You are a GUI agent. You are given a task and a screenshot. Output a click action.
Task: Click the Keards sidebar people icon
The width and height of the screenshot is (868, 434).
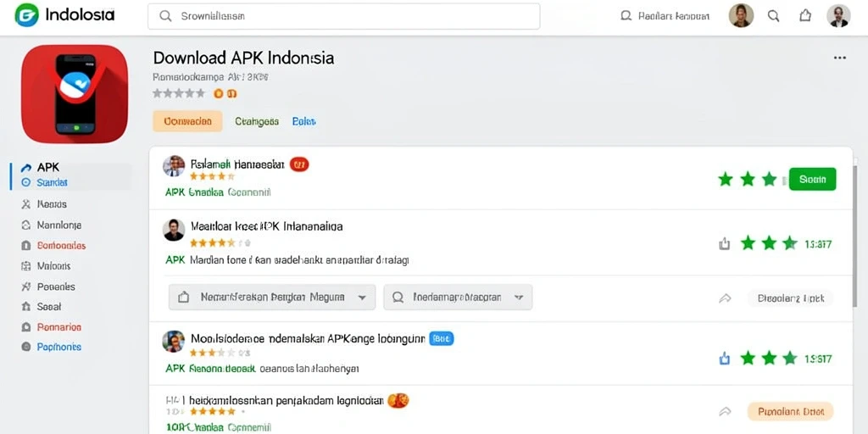[x=25, y=204]
